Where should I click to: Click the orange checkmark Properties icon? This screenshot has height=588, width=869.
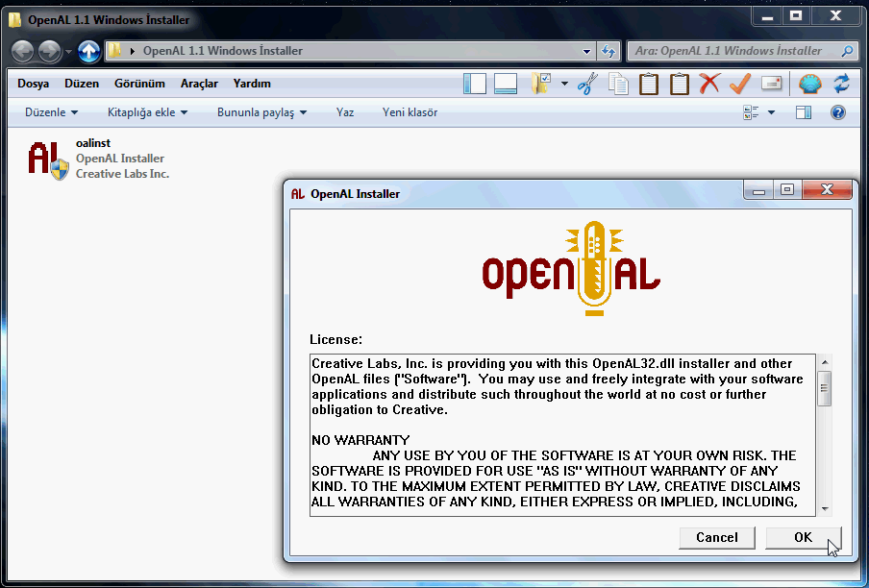[x=740, y=84]
